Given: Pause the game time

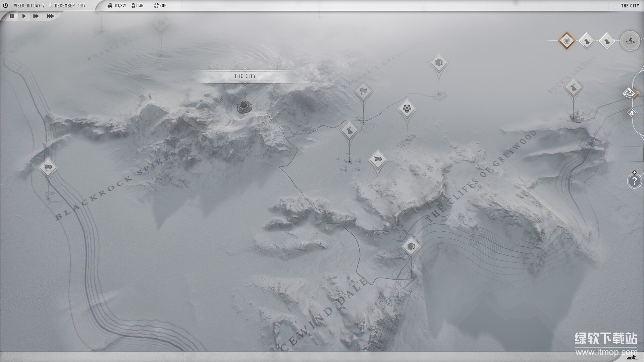Looking at the screenshot, I should click(12, 16).
